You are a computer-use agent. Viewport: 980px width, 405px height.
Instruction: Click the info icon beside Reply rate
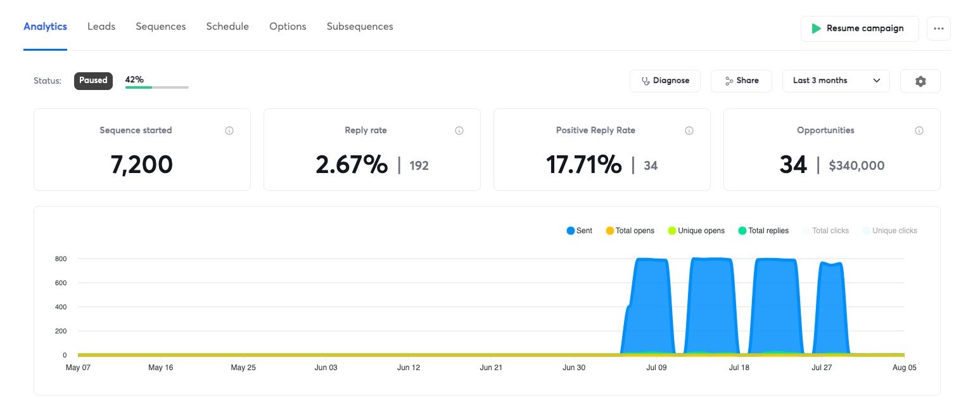(459, 131)
